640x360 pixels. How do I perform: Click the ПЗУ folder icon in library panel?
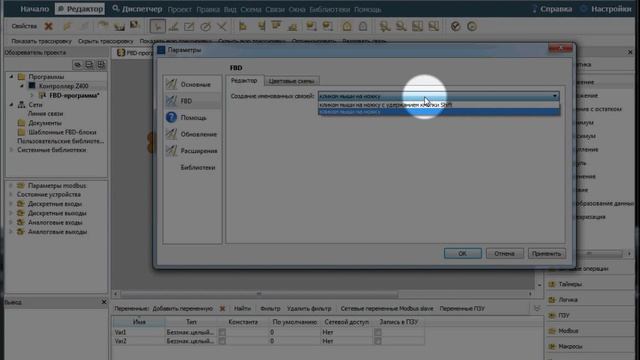click(x=552, y=315)
